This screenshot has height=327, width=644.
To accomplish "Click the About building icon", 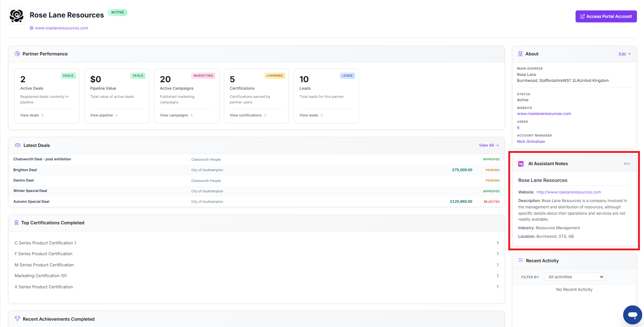I will 520,54.
